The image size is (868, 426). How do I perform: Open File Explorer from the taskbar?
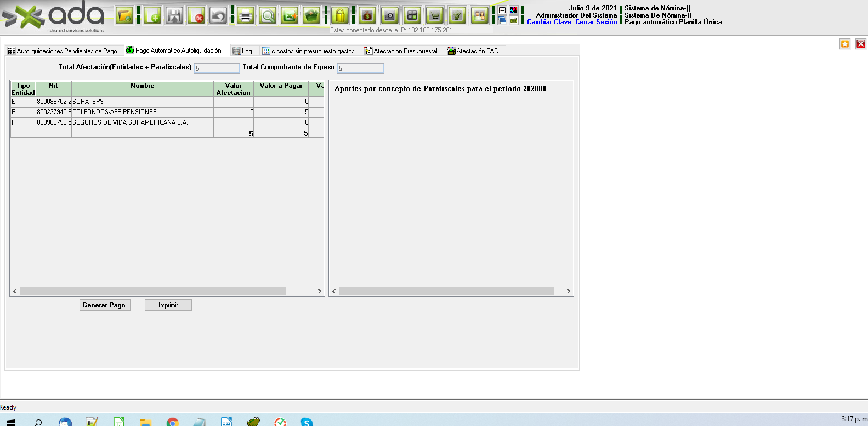point(145,422)
